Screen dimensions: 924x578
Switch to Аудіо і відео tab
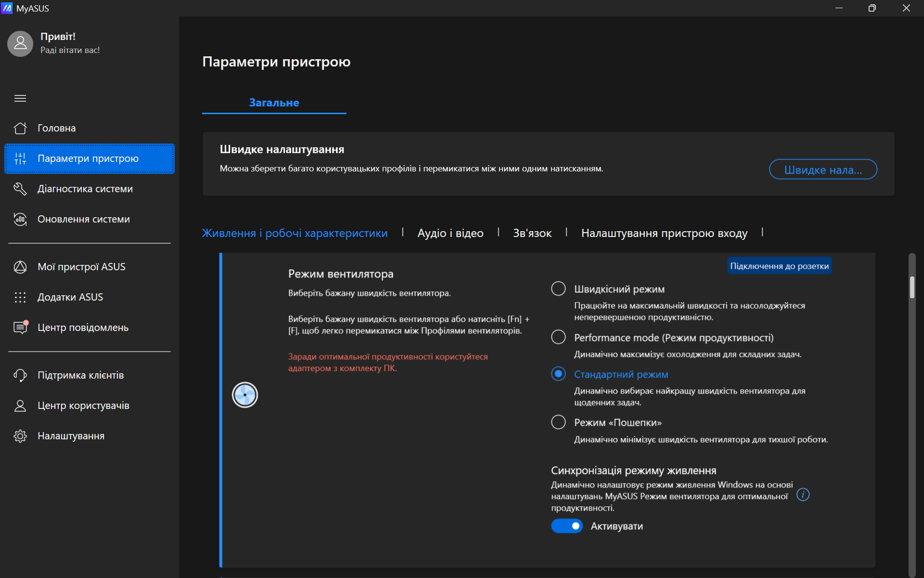(x=450, y=233)
